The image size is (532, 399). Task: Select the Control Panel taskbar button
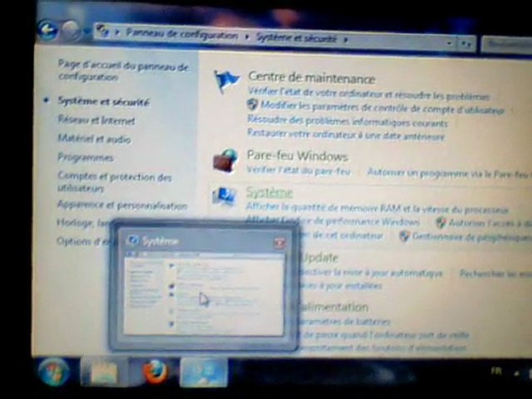click(x=204, y=372)
